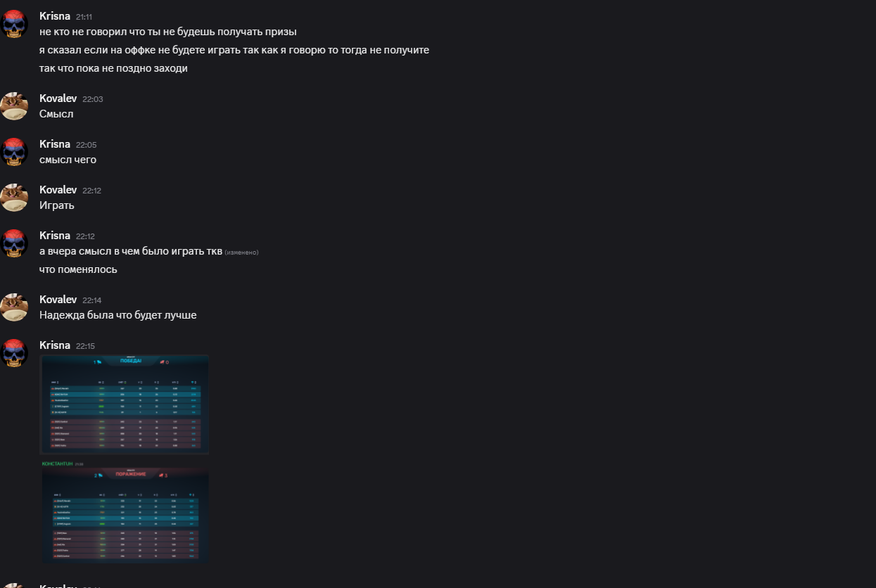
Task: Click the Krisna username at 22:05
Action: [55, 144]
